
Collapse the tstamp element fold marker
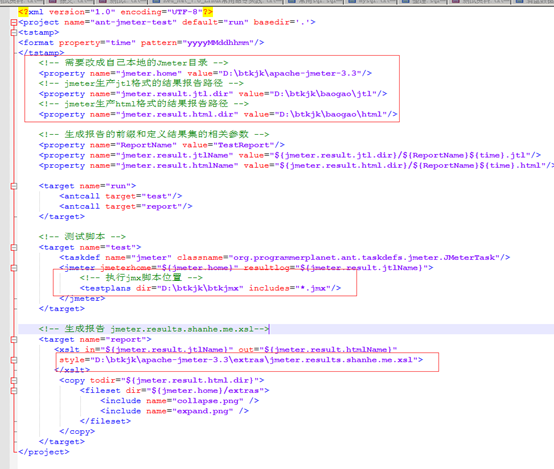(14, 33)
